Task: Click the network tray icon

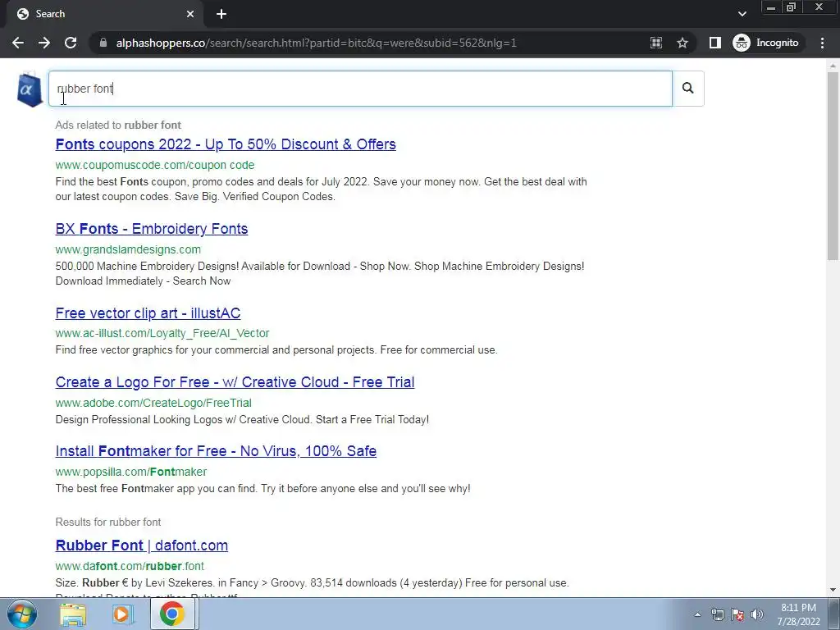Action: click(717, 614)
